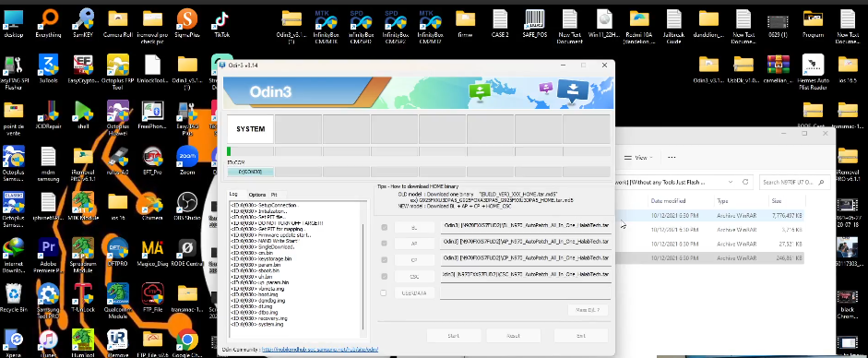
Task: Click the BL file browse button
Action: [x=414, y=227]
